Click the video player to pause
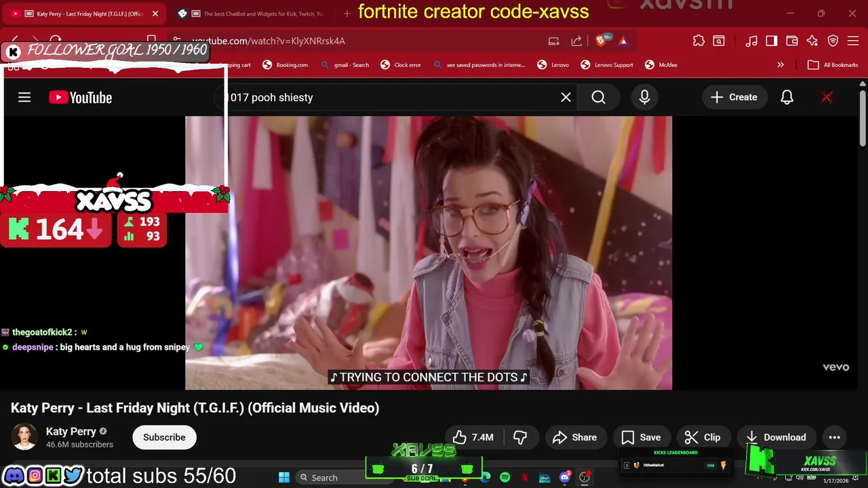This screenshot has height=488, width=868. tap(429, 253)
